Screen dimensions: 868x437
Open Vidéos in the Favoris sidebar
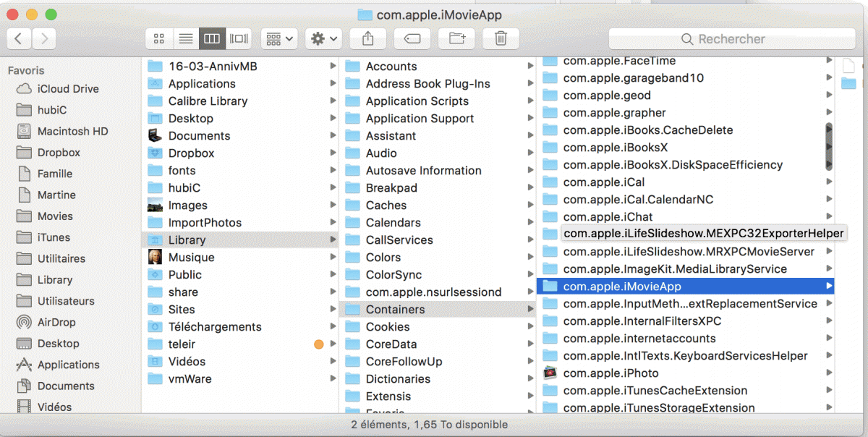[x=54, y=407]
